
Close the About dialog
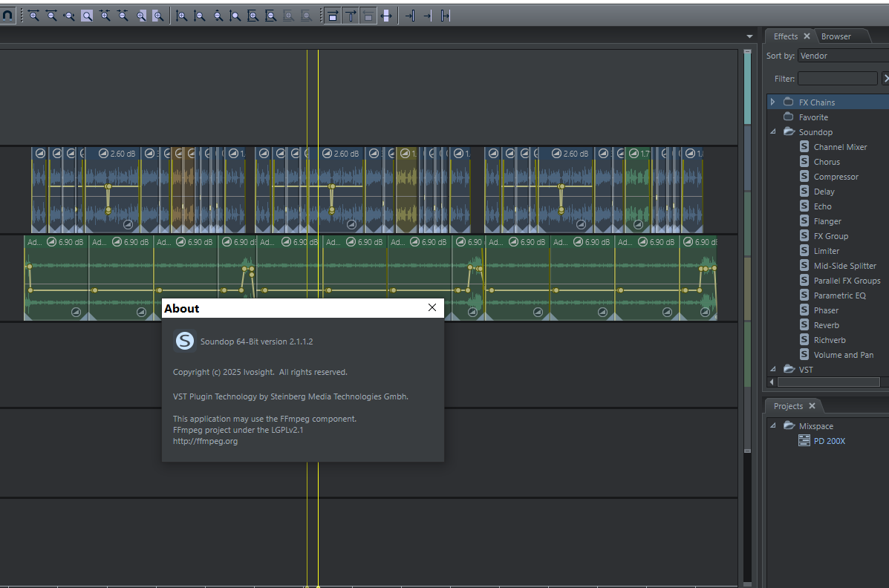pyautogui.click(x=432, y=307)
